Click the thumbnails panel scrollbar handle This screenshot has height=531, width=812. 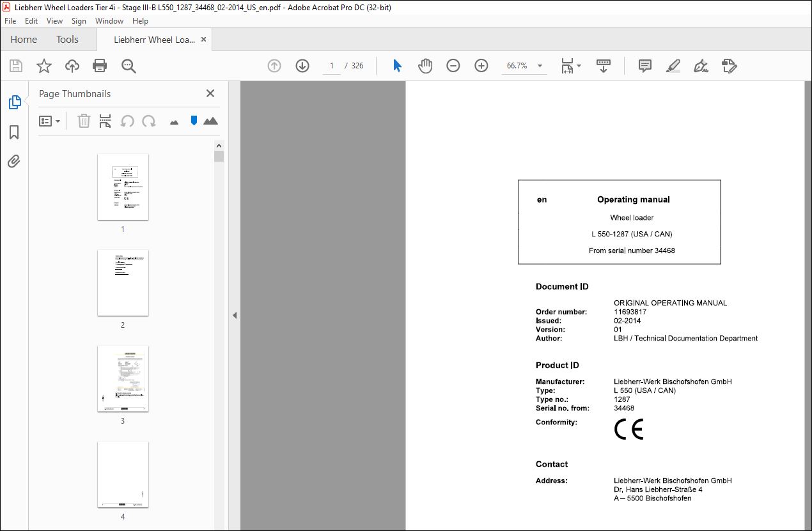point(219,157)
